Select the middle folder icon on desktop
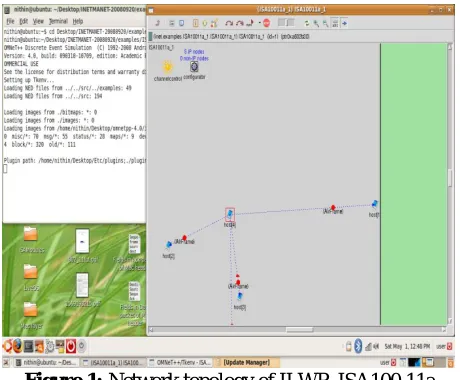The width and height of the screenshot is (460, 380). click(30, 272)
